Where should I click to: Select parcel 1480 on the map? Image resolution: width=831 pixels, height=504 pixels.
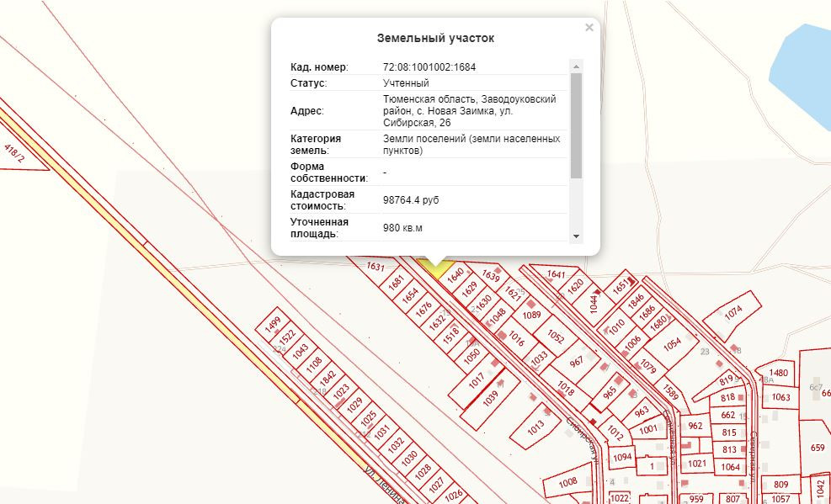[778, 372]
